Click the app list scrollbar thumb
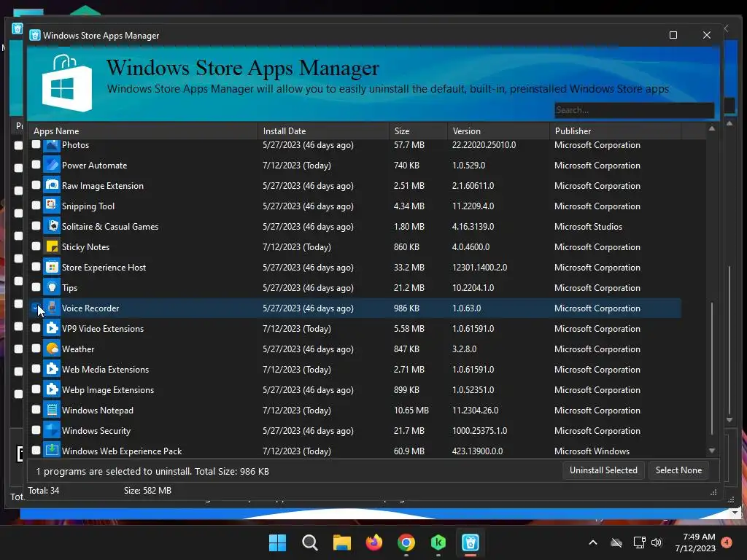This screenshot has height=560, width=747. click(712, 367)
